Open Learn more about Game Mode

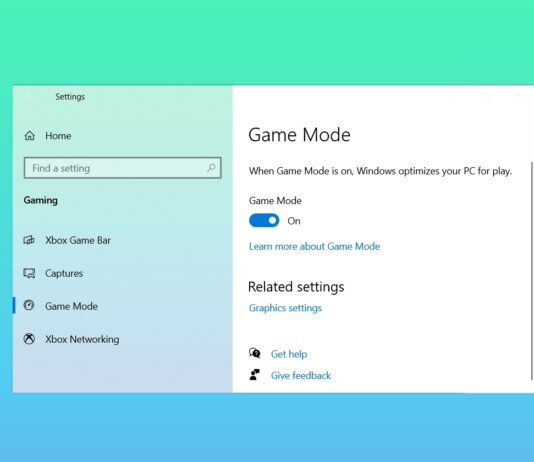pyautogui.click(x=314, y=246)
